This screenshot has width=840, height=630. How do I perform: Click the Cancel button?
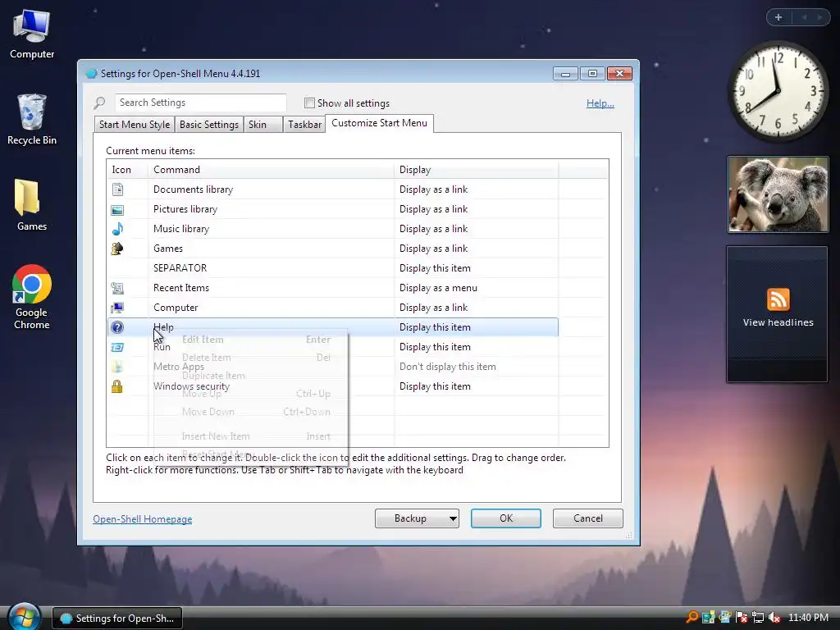point(587,518)
